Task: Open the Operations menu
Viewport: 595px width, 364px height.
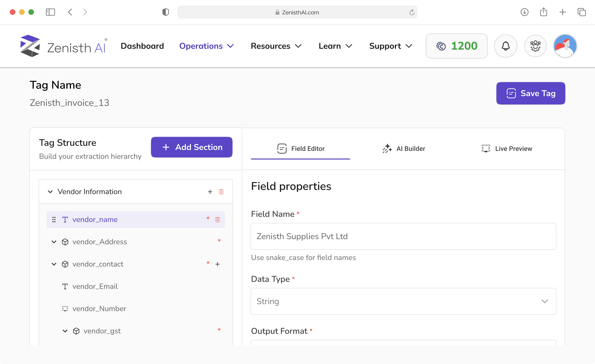Action: pyautogui.click(x=206, y=46)
